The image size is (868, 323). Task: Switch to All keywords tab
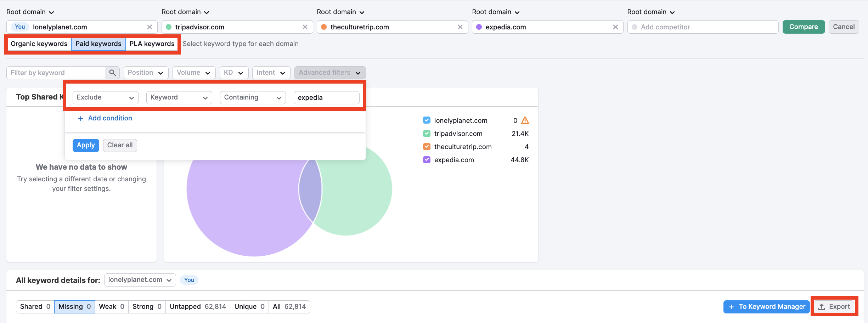point(289,307)
